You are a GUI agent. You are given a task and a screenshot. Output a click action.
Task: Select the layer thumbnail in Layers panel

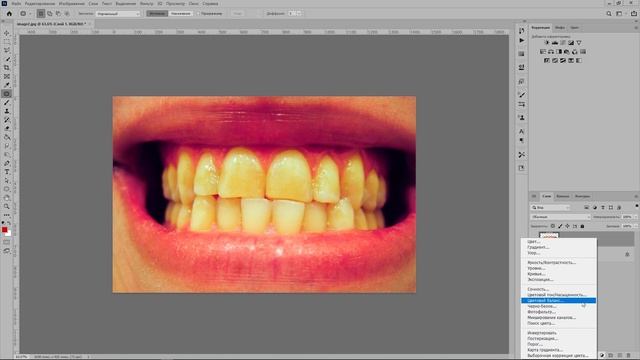[x=549, y=235]
